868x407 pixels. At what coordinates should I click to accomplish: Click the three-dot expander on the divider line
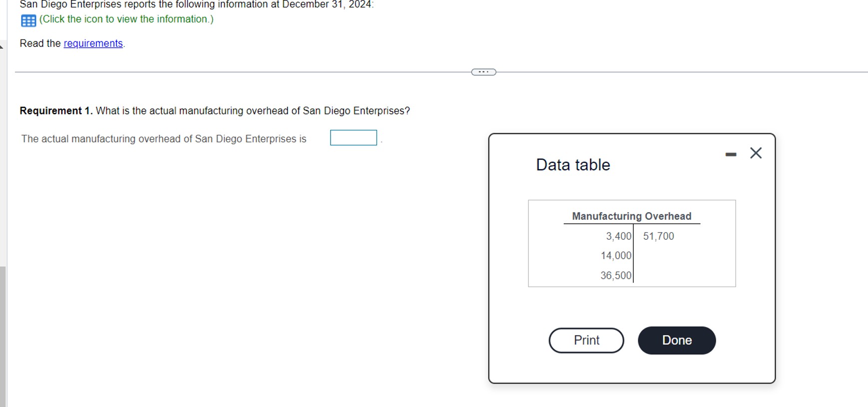(x=483, y=71)
